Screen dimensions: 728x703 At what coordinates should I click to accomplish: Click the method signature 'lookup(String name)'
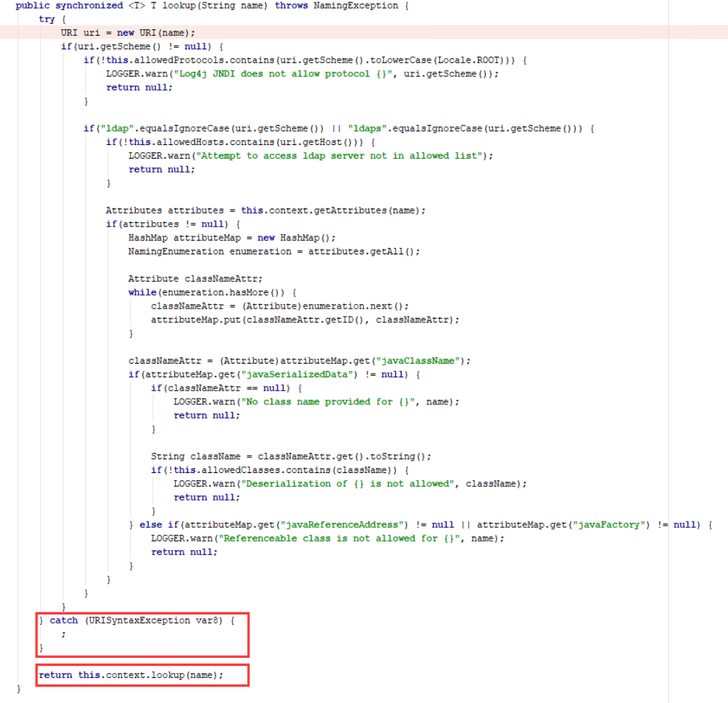tap(215, 6)
